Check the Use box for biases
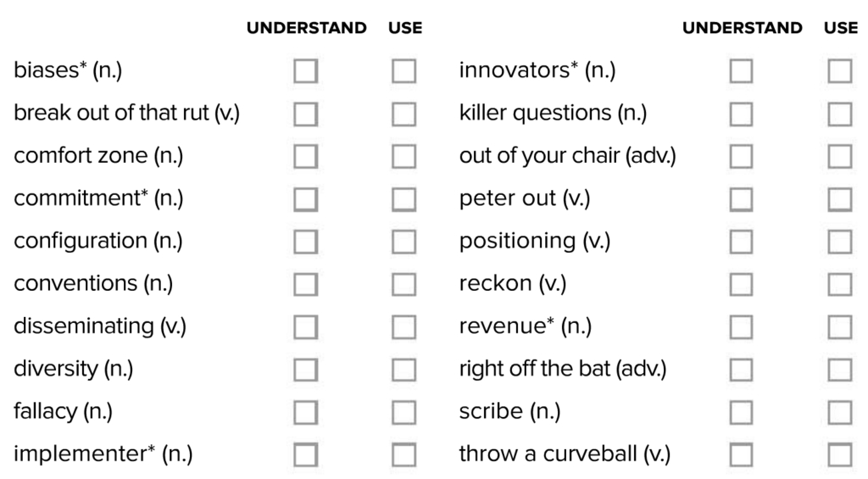The width and height of the screenshot is (868, 479). tap(403, 71)
